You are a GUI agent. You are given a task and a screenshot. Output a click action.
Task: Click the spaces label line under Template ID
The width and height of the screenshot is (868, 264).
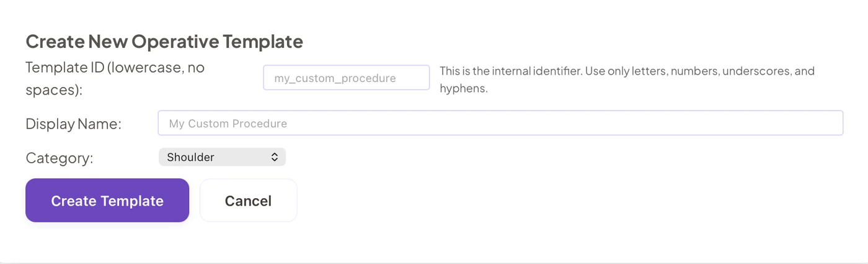pos(53,89)
